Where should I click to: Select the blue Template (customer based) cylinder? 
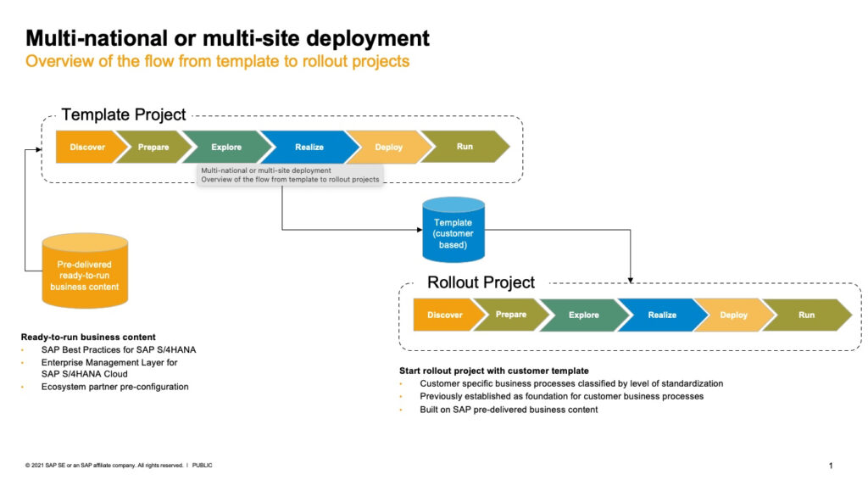pyautogui.click(x=453, y=231)
